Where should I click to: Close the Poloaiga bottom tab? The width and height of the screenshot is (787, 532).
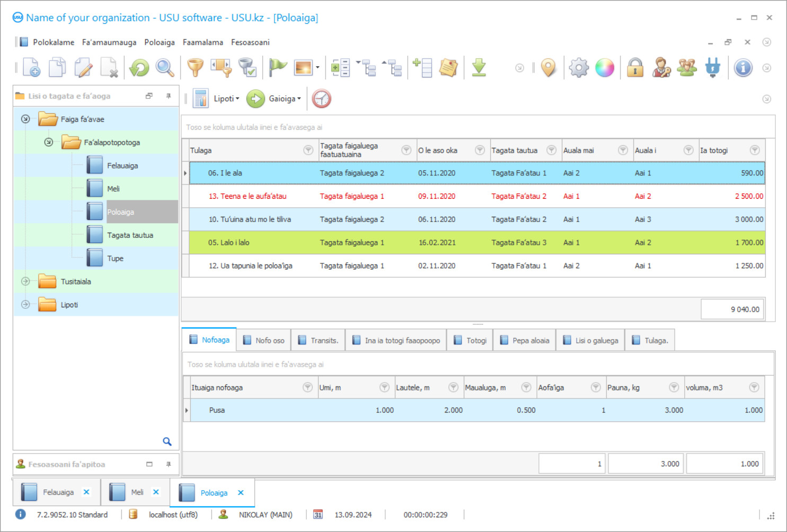(x=241, y=493)
